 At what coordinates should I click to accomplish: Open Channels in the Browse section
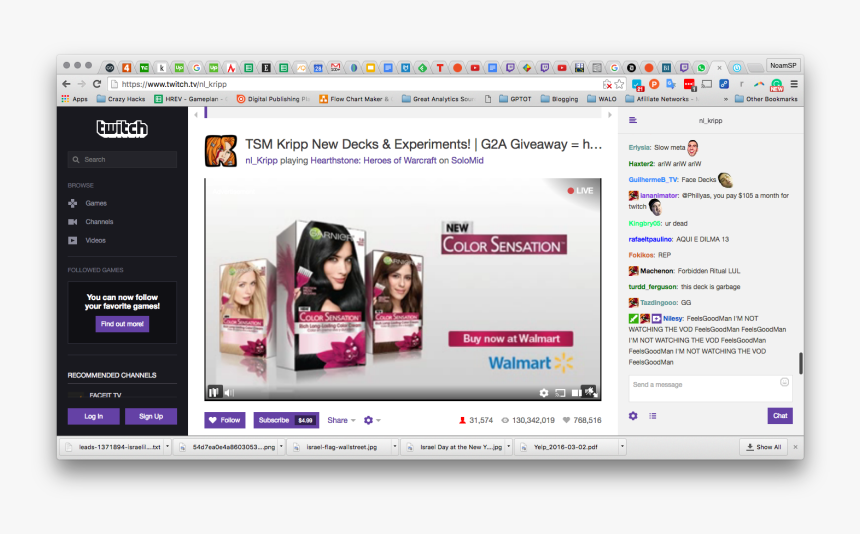99,222
